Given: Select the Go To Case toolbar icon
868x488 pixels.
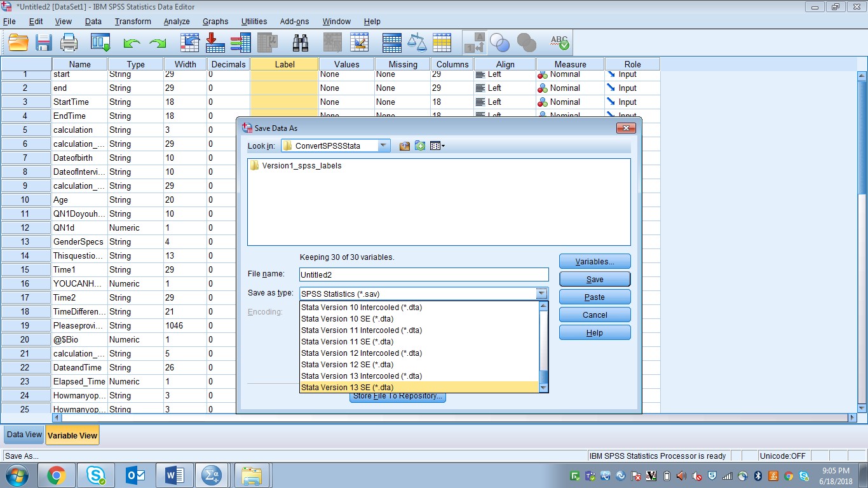Looking at the screenshot, I should click(x=188, y=43).
